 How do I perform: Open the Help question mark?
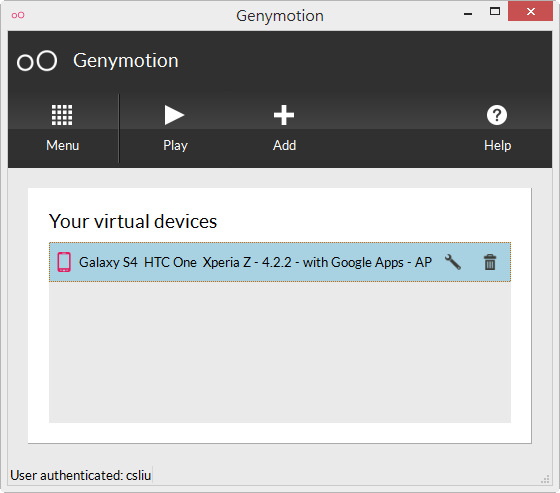(x=497, y=115)
